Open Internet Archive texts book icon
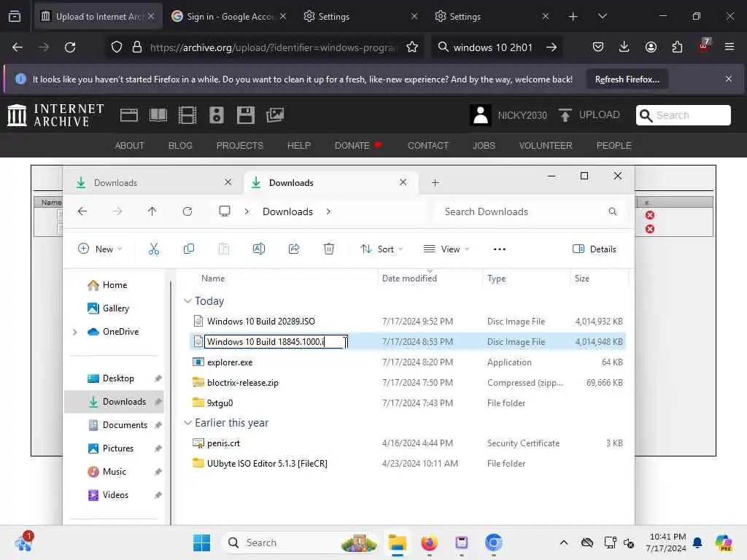The image size is (747, 560). pos(158,115)
